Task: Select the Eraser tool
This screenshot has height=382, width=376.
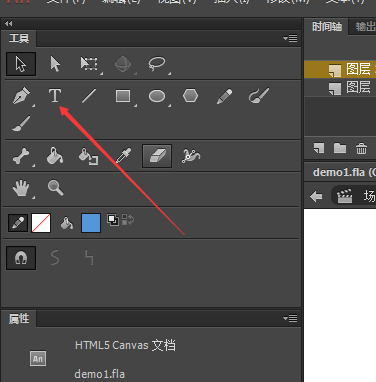Action: click(157, 156)
